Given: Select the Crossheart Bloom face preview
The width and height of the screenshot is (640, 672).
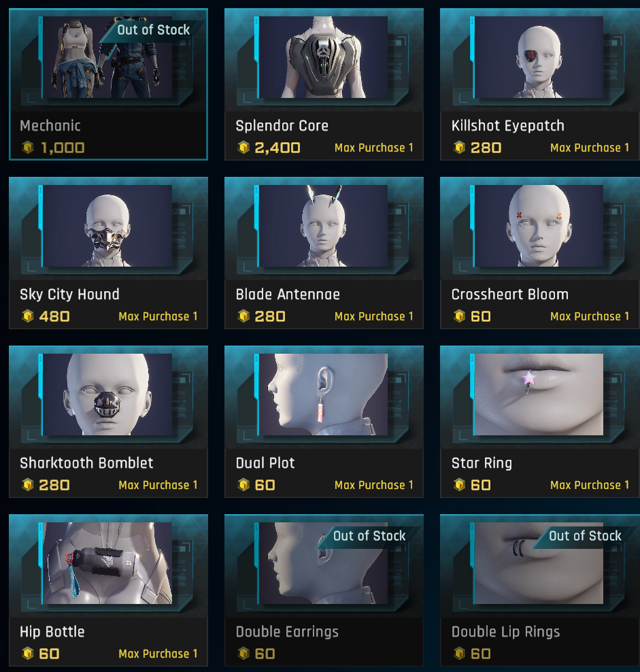Looking at the screenshot, I should click(539, 226).
